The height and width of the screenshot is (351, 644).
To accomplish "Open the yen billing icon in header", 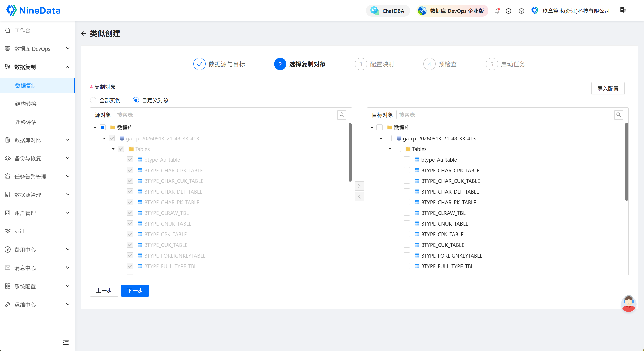I will (508, 11).
